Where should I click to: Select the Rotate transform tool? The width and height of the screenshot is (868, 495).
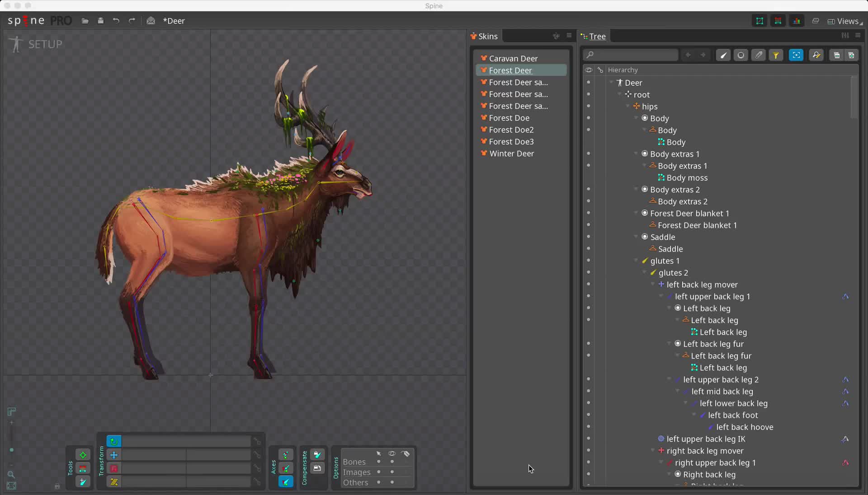tap(114, 441)
